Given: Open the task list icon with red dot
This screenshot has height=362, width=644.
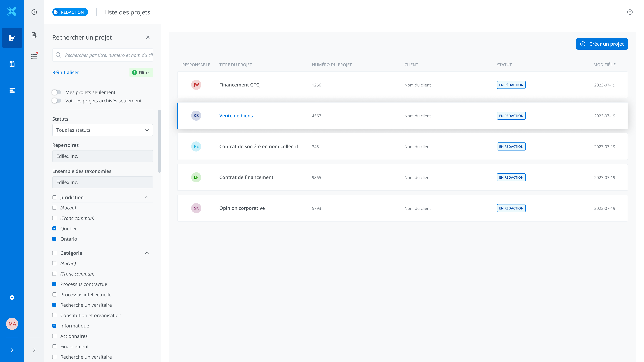Looking at the screenshot, I should tap(34, 56).
